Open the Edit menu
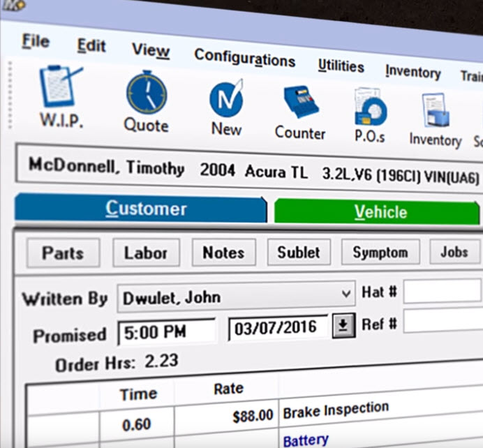483x448 pixels. (x=91, y=45)
